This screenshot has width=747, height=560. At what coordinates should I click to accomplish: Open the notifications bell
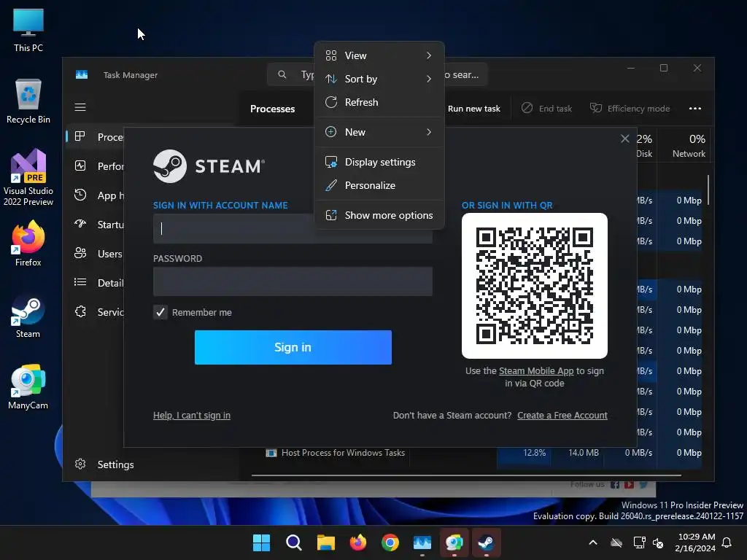(x=727, y=542)
